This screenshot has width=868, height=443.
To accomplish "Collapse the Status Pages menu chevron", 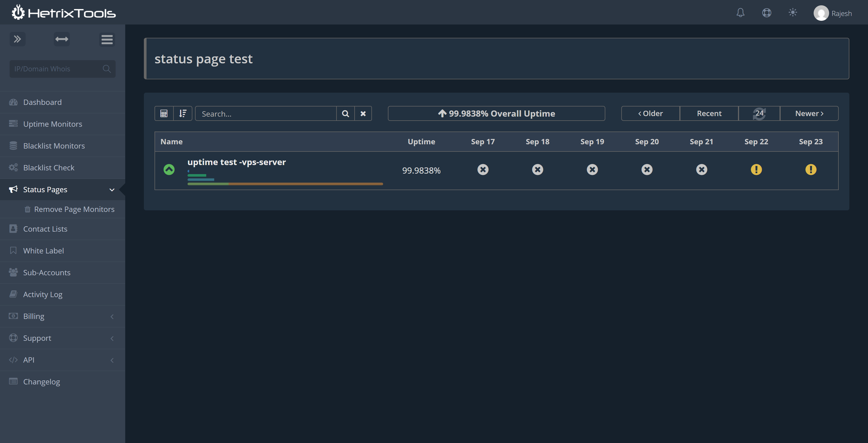I will pyautogui.click(x=112, y=190).
